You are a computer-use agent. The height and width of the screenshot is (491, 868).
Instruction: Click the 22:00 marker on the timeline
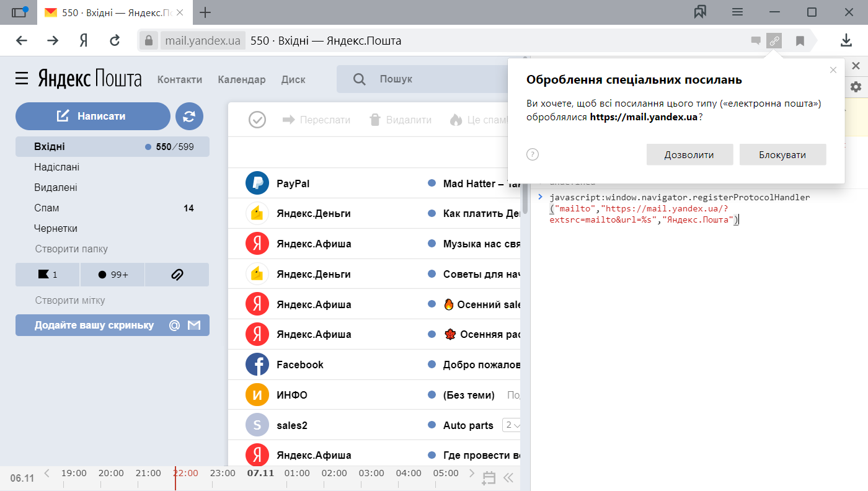click(185, 473)
